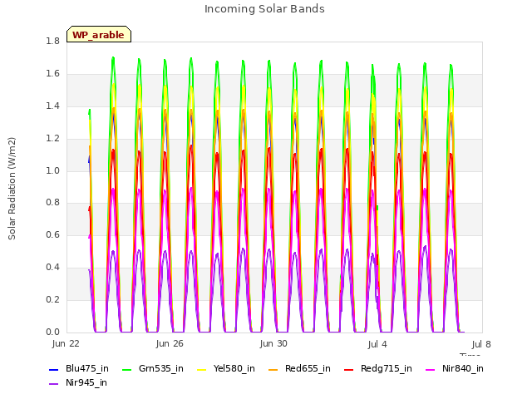Click the blue Blu475_in color marker
Image resolution: width=532 pixels, height=399 pixels.
pos(53,369)
